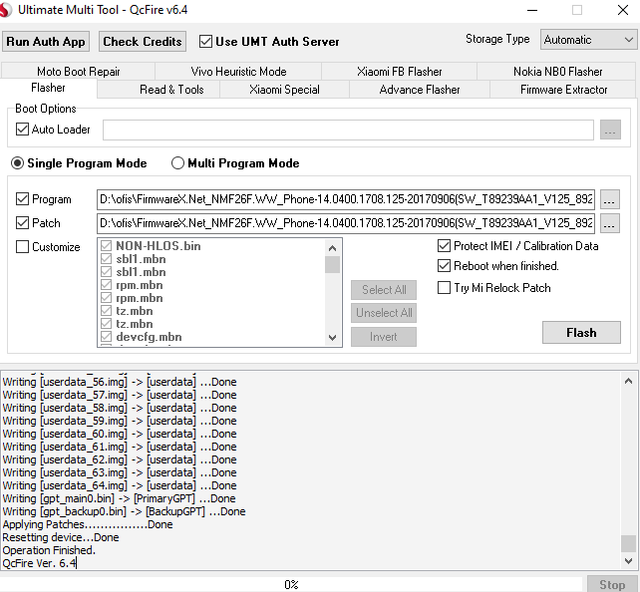Toggle the Patch checkbox
The width and height of the screenshot is (640, 592).
(x=22, y=223)
